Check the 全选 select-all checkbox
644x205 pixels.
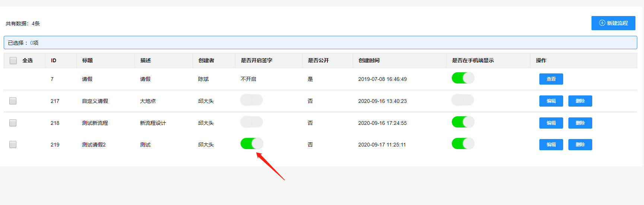(13, 60)
